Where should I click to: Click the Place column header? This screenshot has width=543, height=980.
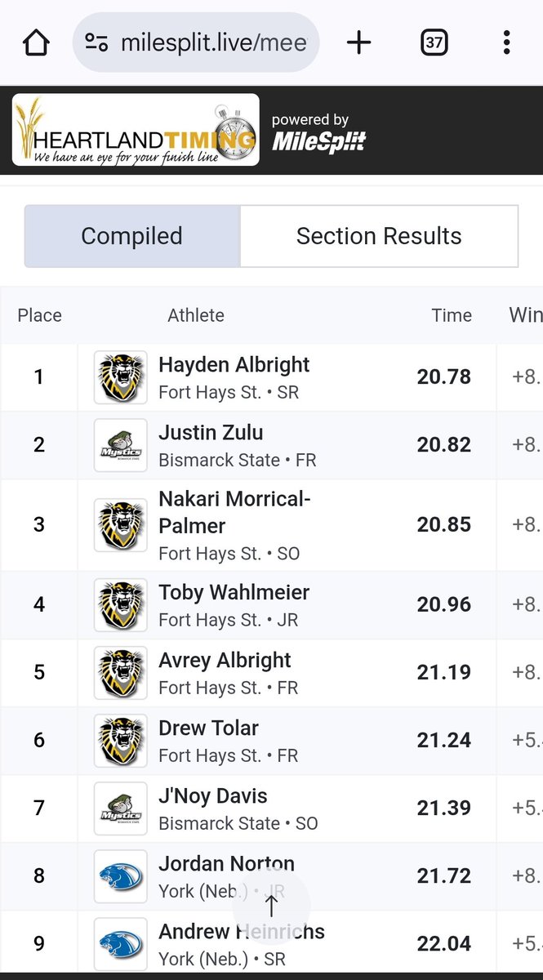pyautogui.click(x=39, y=315)
